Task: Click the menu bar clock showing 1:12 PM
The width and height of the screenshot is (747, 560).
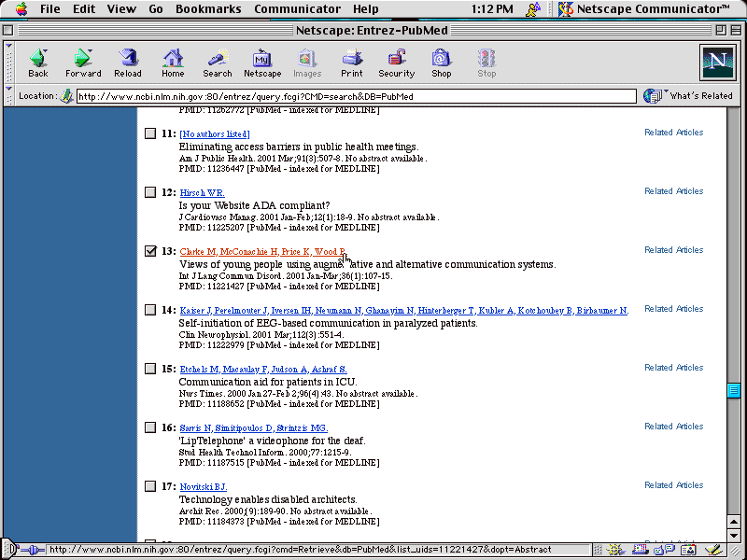Action: pos(492,8)
